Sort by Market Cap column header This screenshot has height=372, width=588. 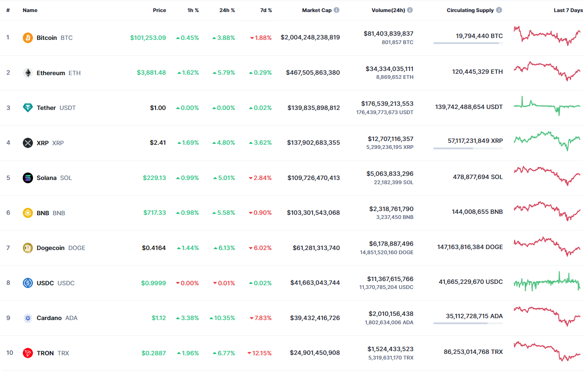[x=317, y=10]
